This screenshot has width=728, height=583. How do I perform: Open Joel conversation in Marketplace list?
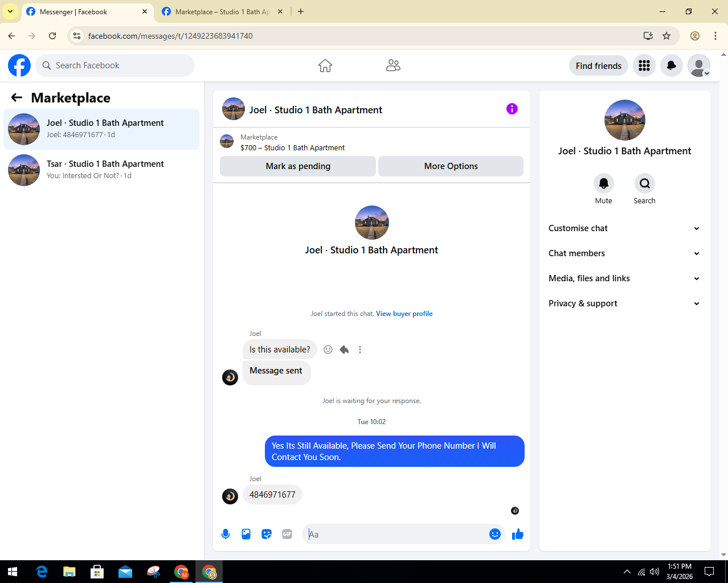(101, 129)
